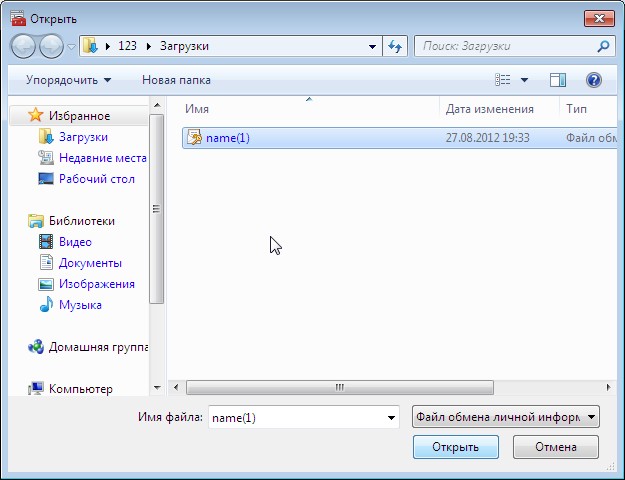Open Видео library
This screenshot has height=480, width=625.
tap(75, 242)
